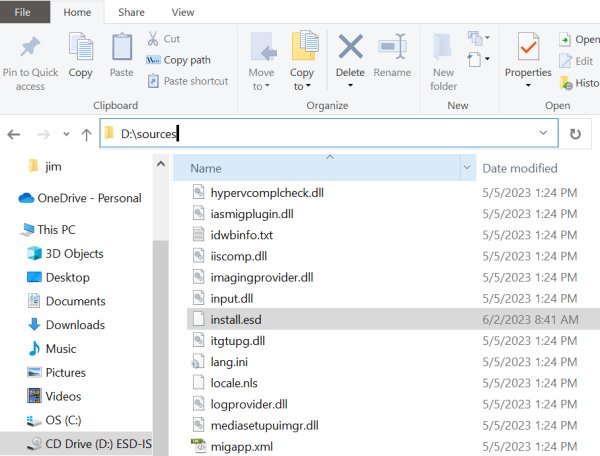Screen dimensions: 600x456
Task: Click the Copy icon in Clipboard group
Action: point(80,48)
